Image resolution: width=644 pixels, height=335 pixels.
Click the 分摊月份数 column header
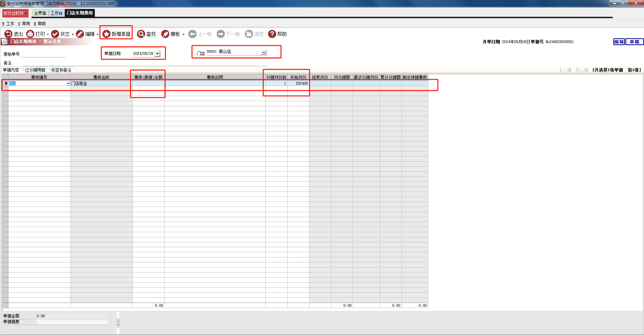point(276,77)
